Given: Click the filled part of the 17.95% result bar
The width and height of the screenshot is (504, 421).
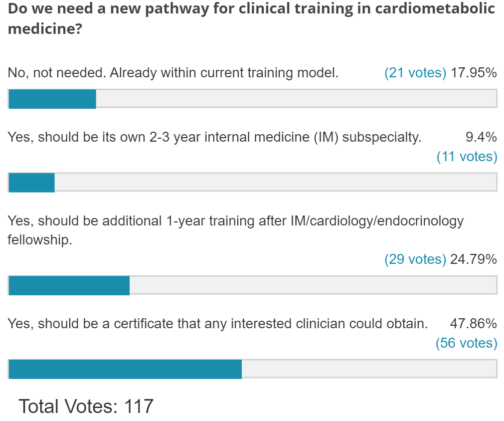Looking at the screenshot, I should [52, 99].
